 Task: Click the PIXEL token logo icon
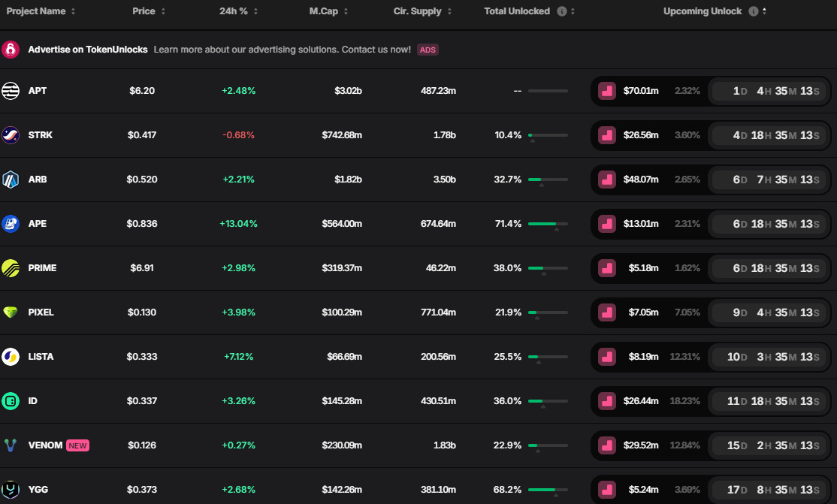(x=10, y=312)
